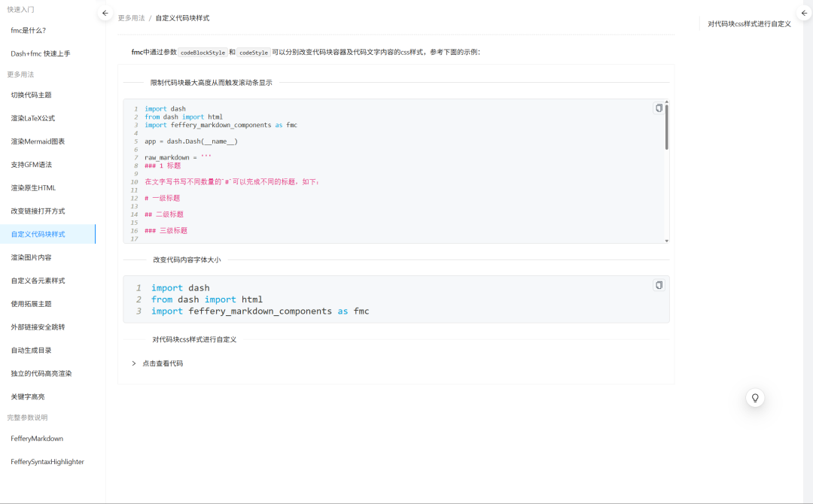This screenshot has width=813, height=504.
Task: Copy code from the first code block
Action: [x=659, y=108]
